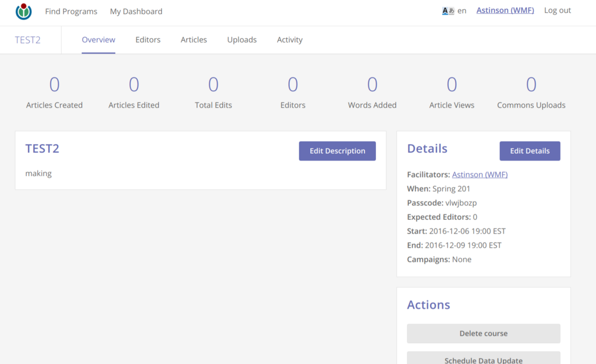Click the Schedule Data Update button
The height and width of the screenshot is (364, 596).
coord(484,358)
